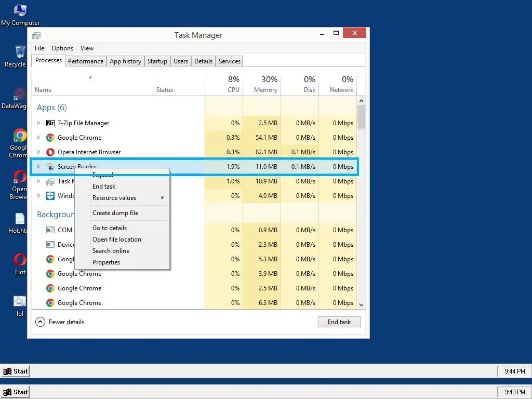Click the Screen Reader process icon
The image size is (532, 399).
50,167
